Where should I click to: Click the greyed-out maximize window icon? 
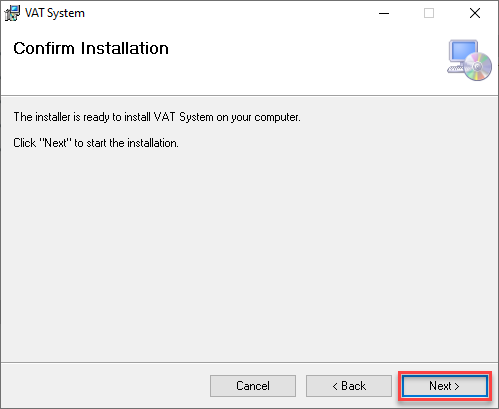429,13
